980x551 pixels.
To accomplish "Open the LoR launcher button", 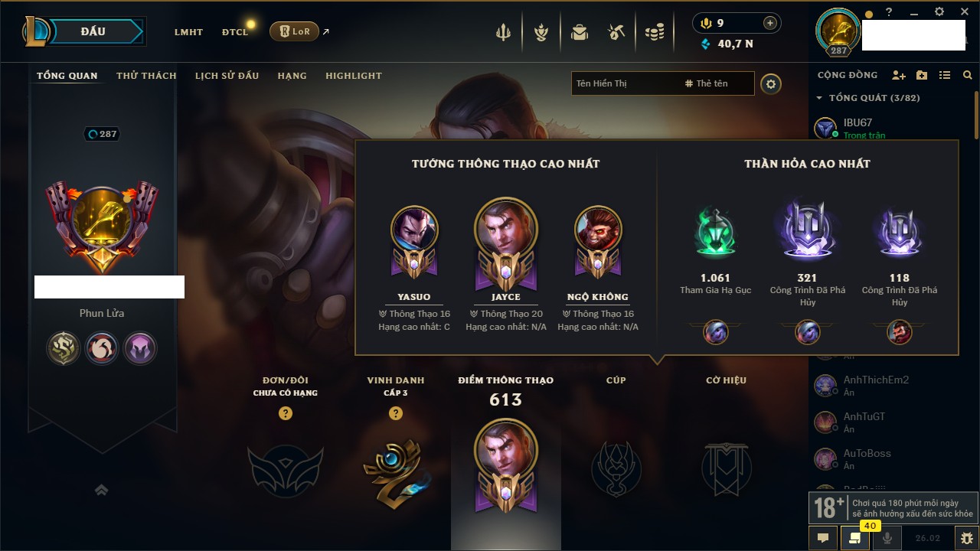I will click(294, 32).
